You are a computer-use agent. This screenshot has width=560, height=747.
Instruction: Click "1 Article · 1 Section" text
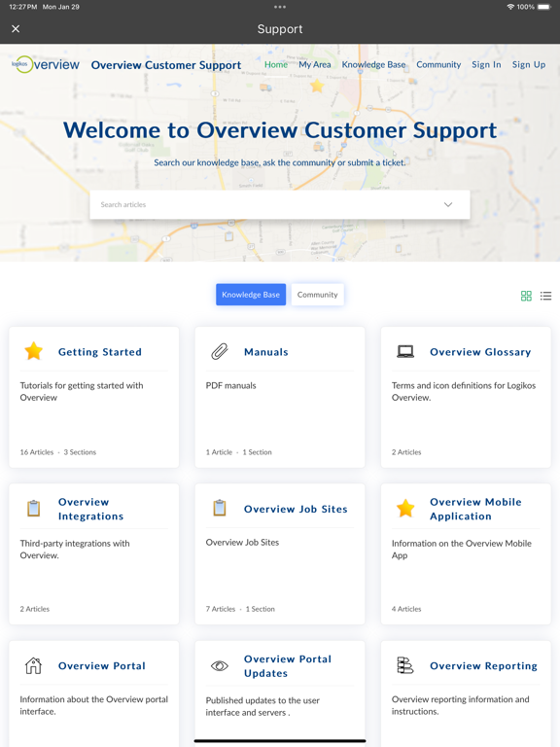(238, 452)
